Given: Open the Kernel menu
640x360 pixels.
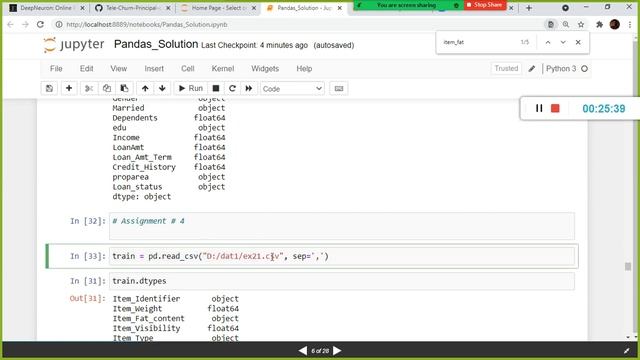Looking at the screenshot, I should click(222, 69).
